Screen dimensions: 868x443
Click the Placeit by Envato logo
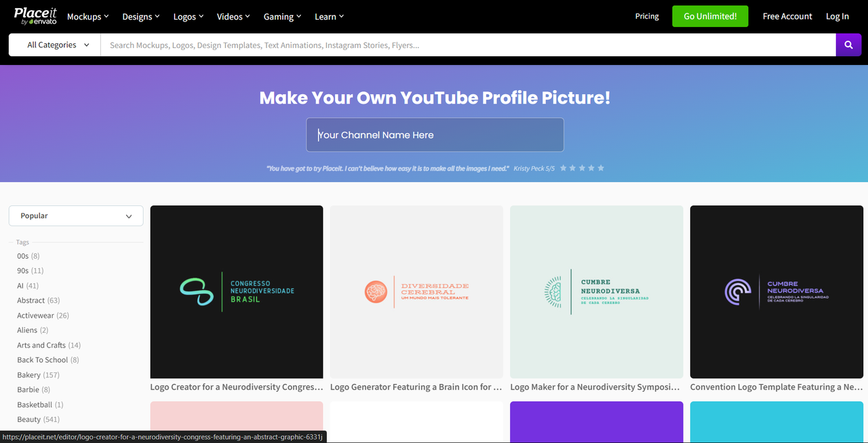35,16
